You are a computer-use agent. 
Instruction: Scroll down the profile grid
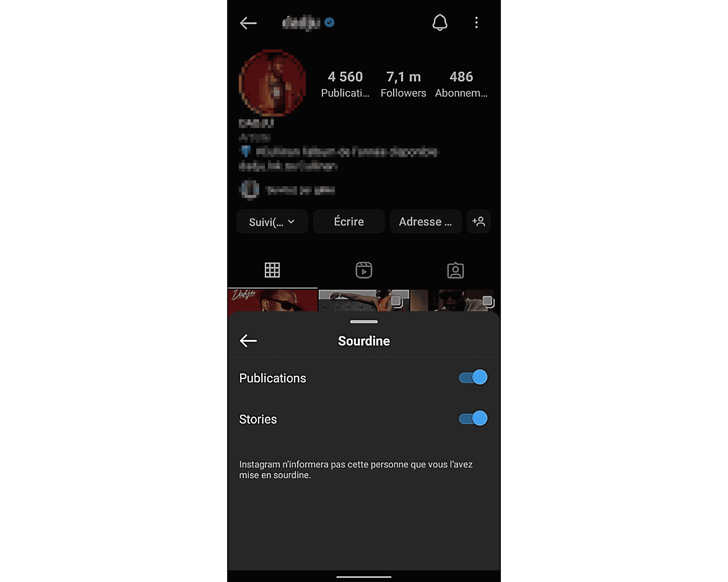pos(363,300)
